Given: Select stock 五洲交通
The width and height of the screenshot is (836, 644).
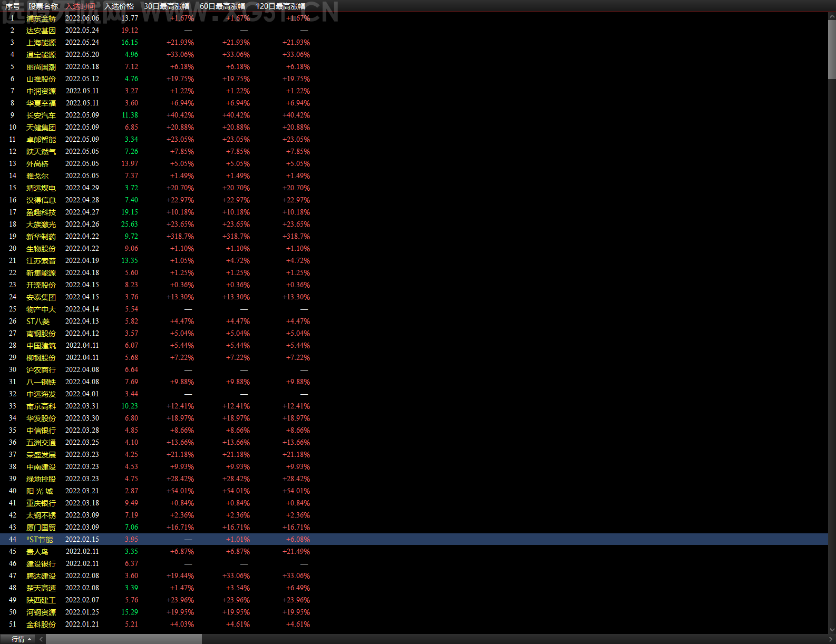Looking at the screenshot, I should [41, 443].
